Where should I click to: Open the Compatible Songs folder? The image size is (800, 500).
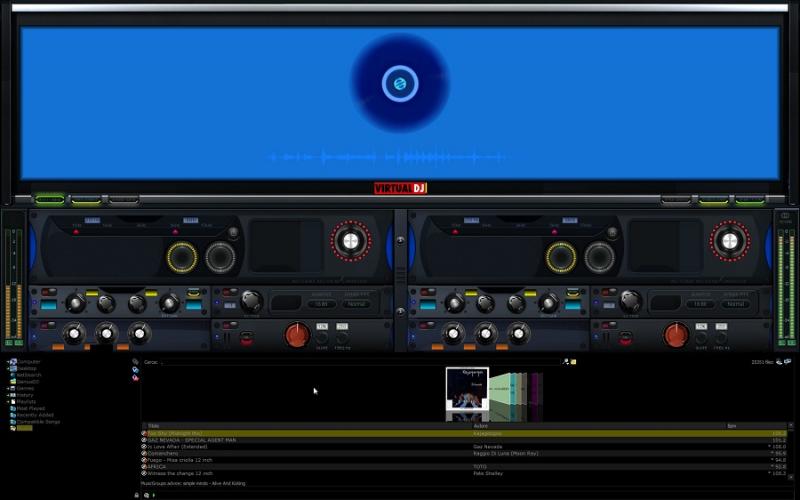click(38, 422)
